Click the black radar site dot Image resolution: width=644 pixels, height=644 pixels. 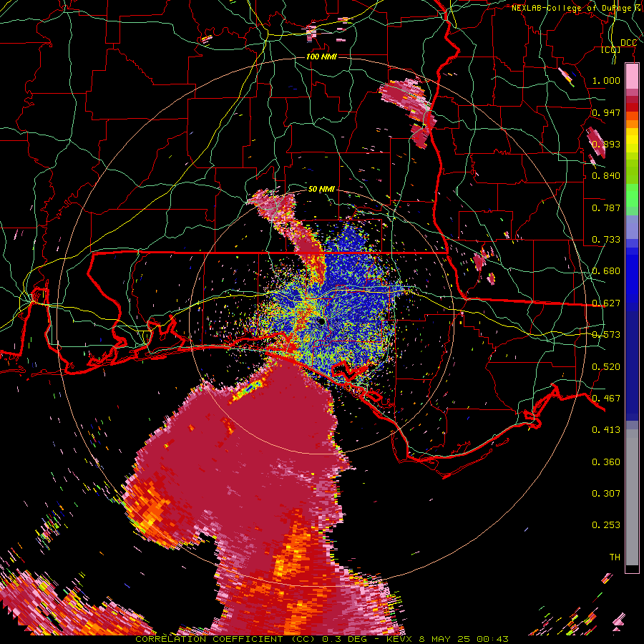[321, 321]
